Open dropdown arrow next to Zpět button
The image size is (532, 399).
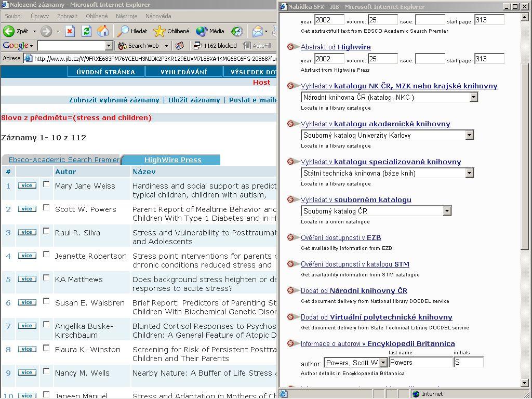pyautogui.click(x=34, y=32)
